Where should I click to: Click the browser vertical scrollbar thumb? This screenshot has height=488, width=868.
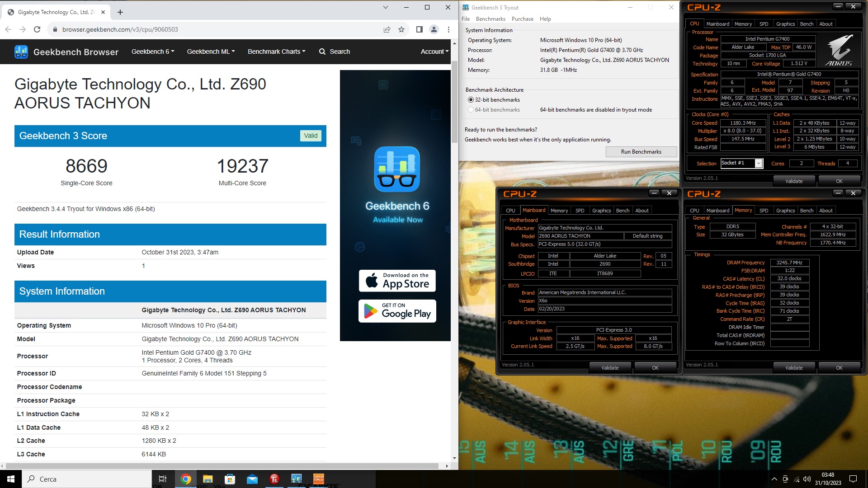(x=454, y=102)
